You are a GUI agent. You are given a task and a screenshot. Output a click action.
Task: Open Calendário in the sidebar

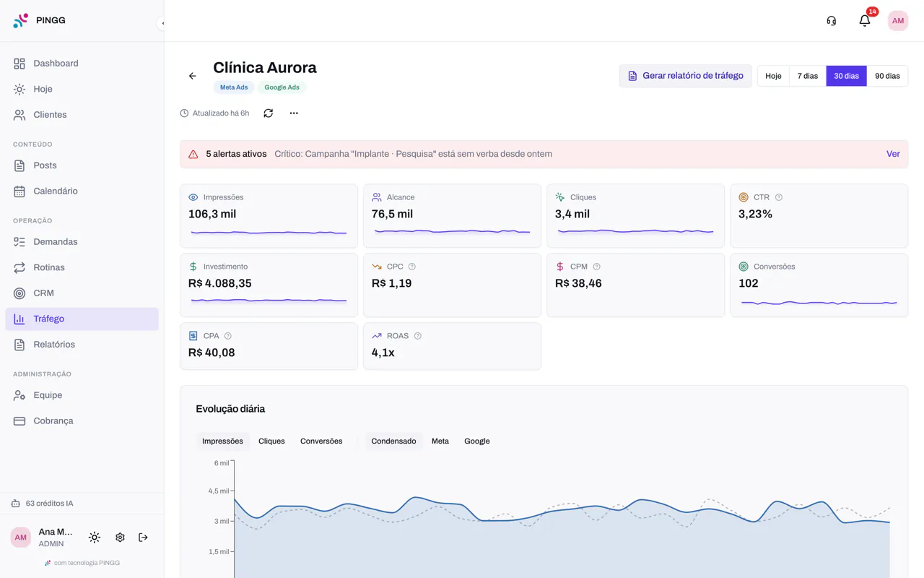point(82,191)
